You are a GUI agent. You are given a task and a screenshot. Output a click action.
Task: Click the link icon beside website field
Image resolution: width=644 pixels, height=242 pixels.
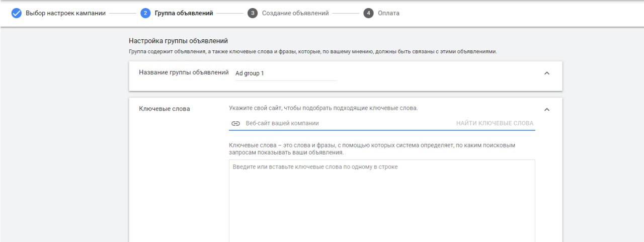235,123
